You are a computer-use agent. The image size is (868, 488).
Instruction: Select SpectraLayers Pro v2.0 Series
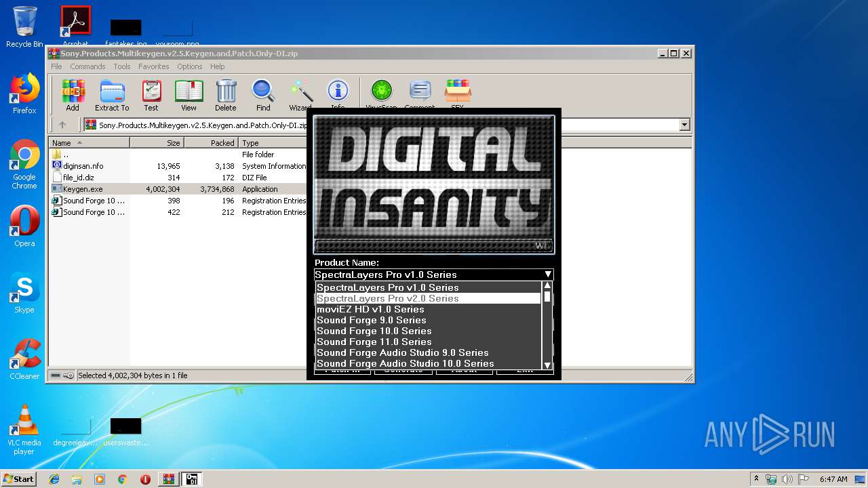click(429, 298)
